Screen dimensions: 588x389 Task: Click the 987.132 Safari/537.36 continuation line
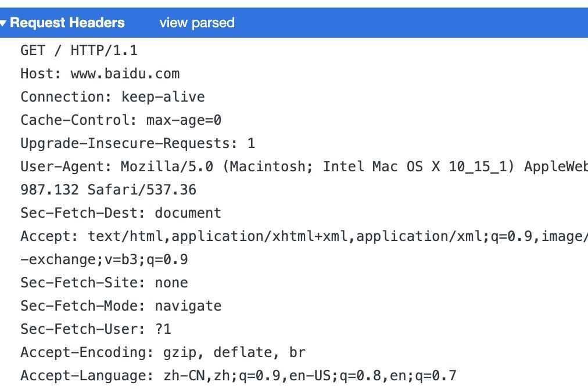coord(109,190)
